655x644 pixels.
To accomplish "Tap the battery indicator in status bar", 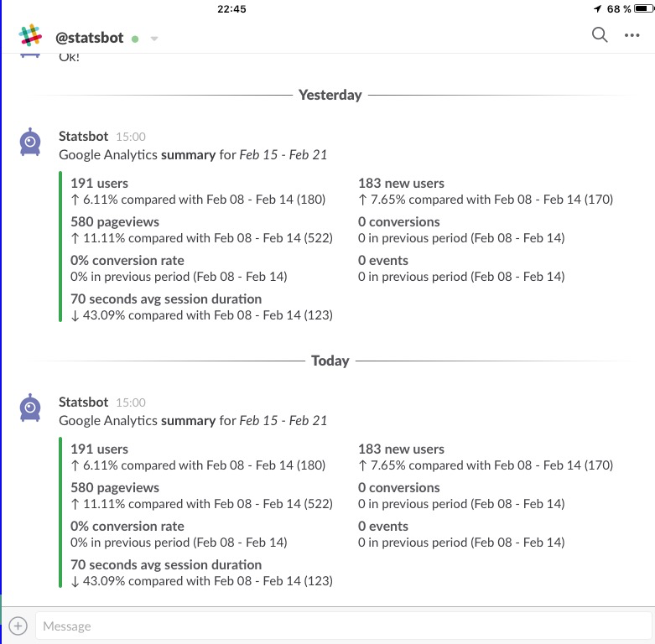I will point(644,8).
